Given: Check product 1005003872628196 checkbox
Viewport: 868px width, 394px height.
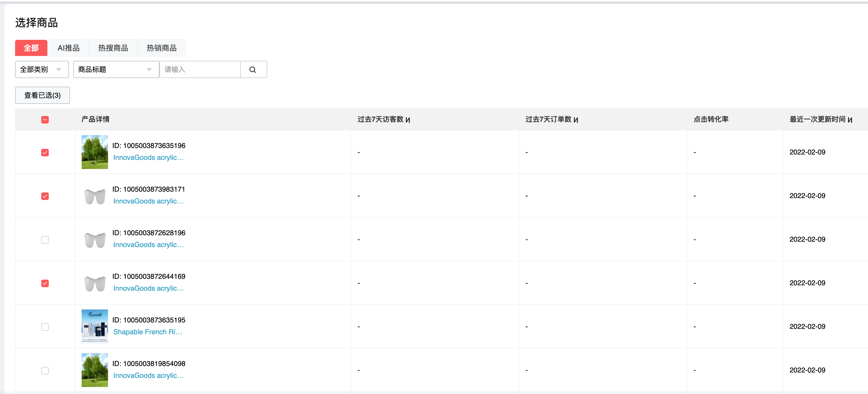Looking at the screenshot, I should click(x=45, y=240).
